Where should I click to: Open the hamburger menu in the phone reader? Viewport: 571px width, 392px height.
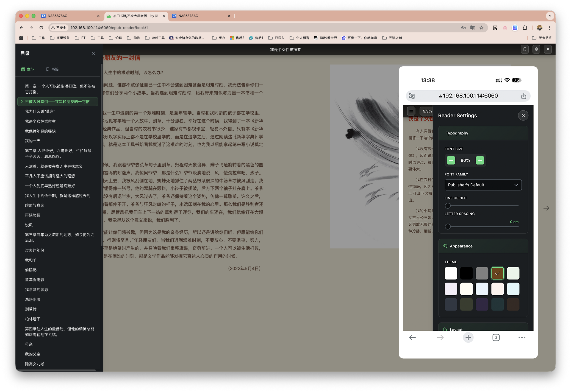coord(411,111)
